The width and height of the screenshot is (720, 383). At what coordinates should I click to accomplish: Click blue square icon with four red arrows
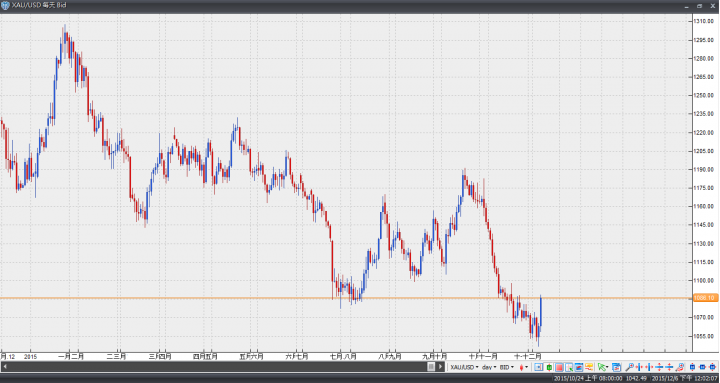click(712, 367)
